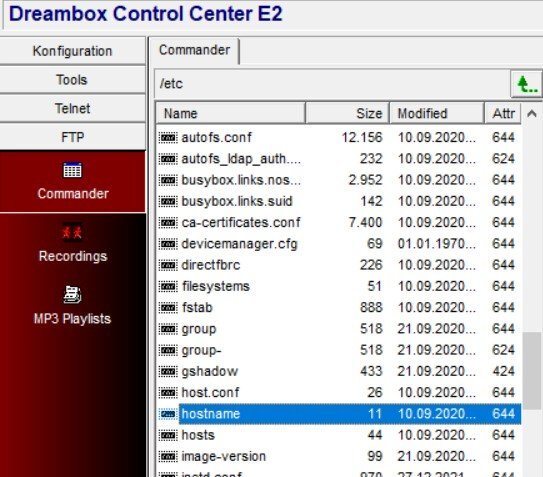
Task: Select the filesystems file icon
Action: pyautogui.click(x=168, y=286)
